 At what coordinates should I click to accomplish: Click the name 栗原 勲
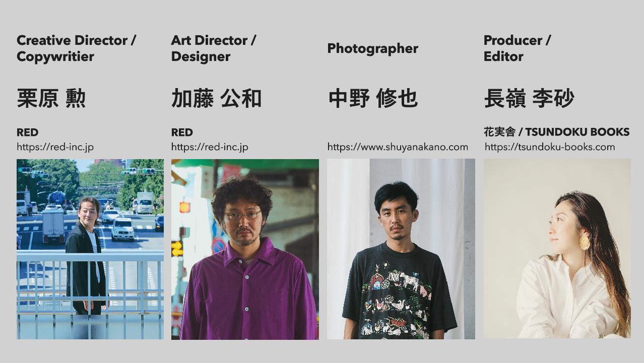(51, 98)
